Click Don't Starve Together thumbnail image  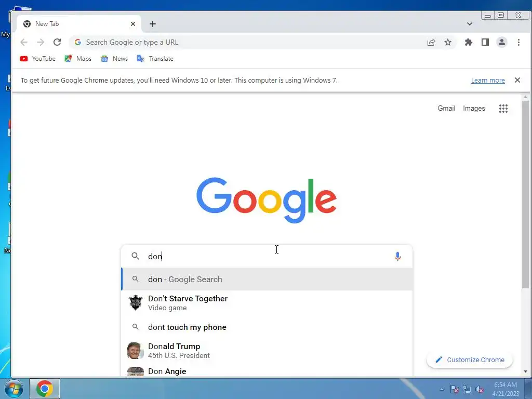[136, 303]
